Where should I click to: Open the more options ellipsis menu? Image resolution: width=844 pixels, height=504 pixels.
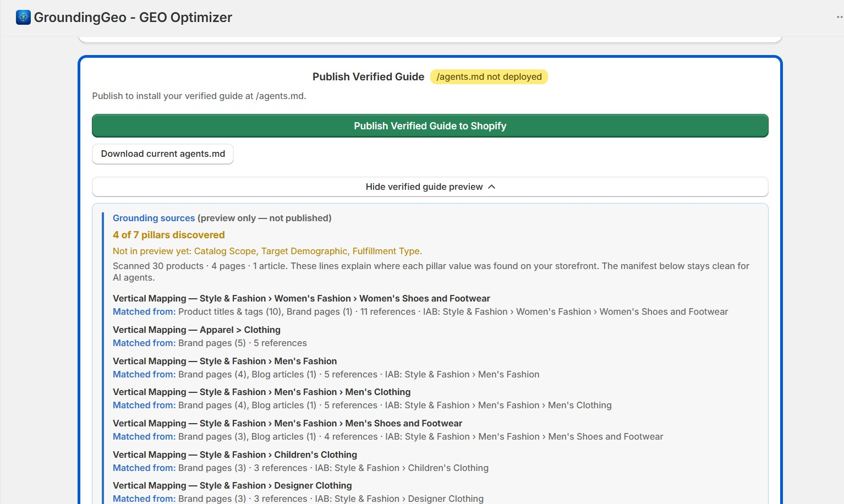click(840, 17)
